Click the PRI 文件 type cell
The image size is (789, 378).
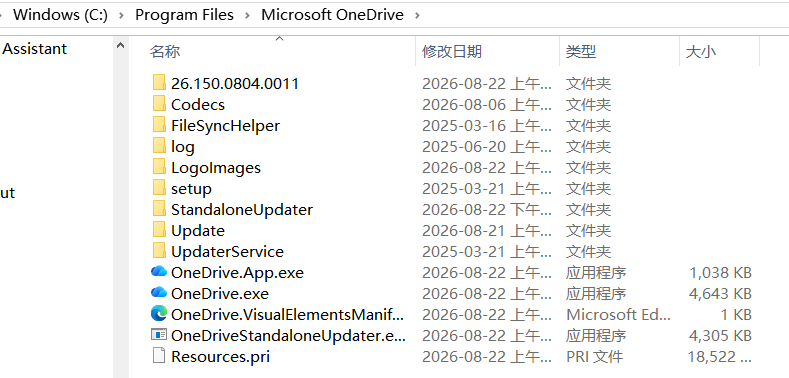pos(594,356)
